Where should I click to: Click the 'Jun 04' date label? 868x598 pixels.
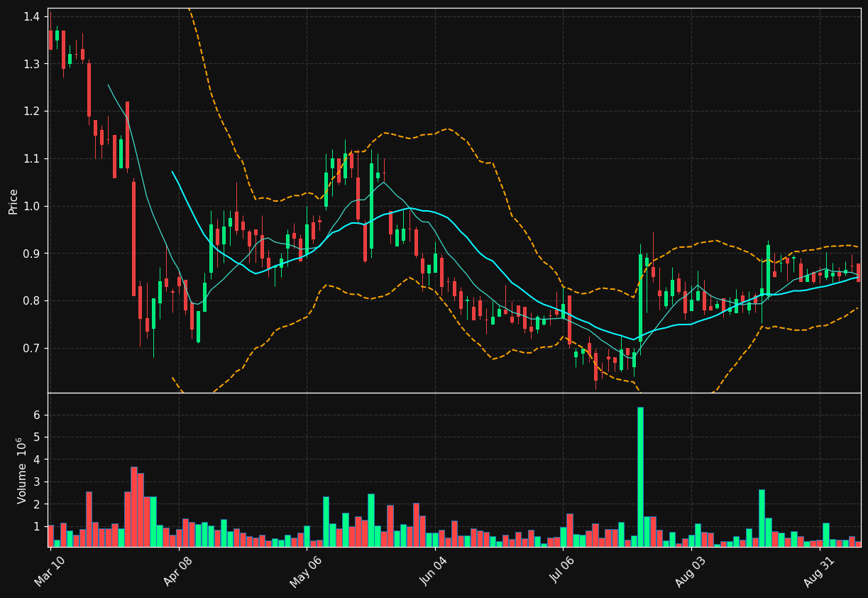(432, 572)
